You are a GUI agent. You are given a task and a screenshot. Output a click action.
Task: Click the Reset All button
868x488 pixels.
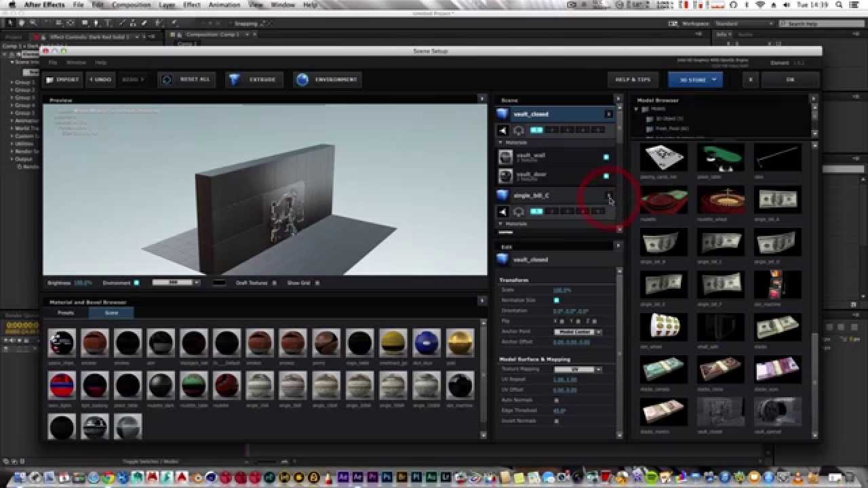point(186,79)
